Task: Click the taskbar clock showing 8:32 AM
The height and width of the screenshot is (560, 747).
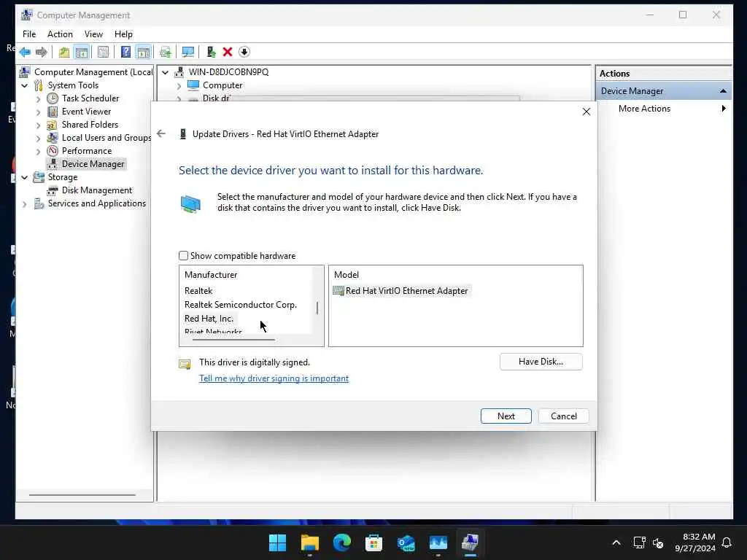Action: click(x=695, y=542)
